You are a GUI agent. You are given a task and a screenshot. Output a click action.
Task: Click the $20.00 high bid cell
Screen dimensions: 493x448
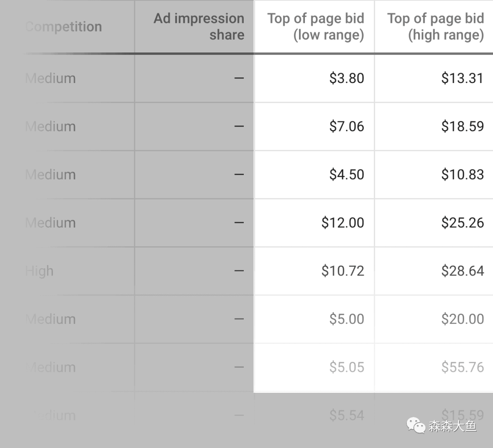[x=462, y=319]
